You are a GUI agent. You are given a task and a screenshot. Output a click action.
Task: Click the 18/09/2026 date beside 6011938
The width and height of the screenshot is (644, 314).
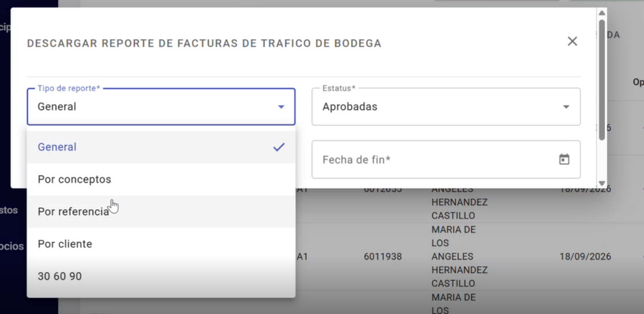click(585, 257)
